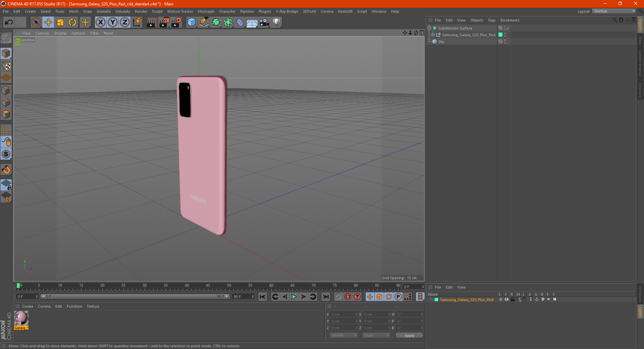Open the Takes side tab
644x349 pixels.
click(x=640, y=40)
